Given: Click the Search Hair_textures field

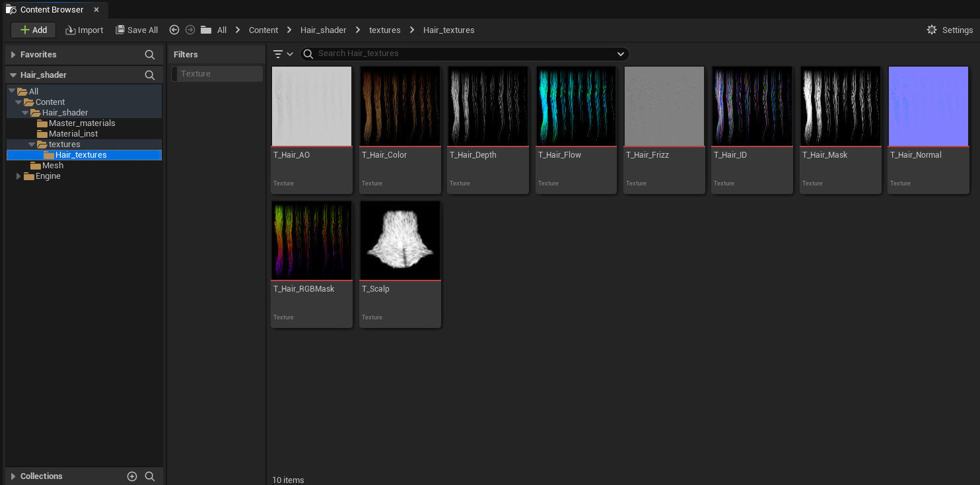Looking at the screenshot, I should click(x=465, y=53).
